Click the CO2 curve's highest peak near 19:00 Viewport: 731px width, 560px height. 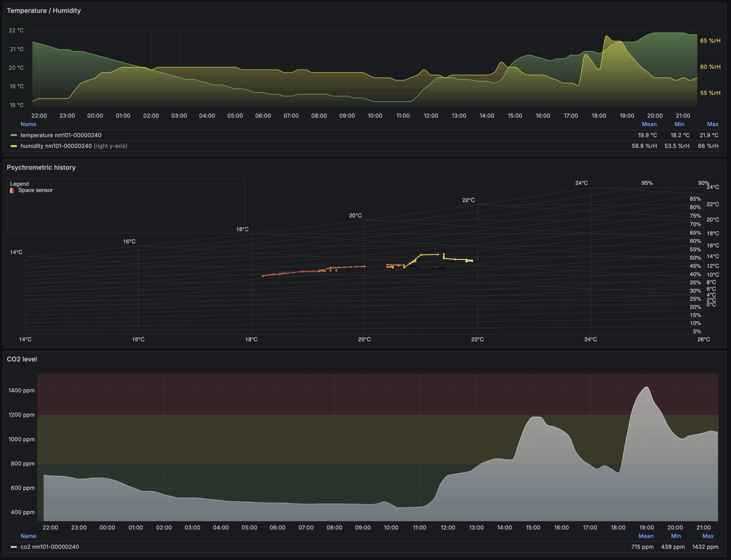click(647, 387)
